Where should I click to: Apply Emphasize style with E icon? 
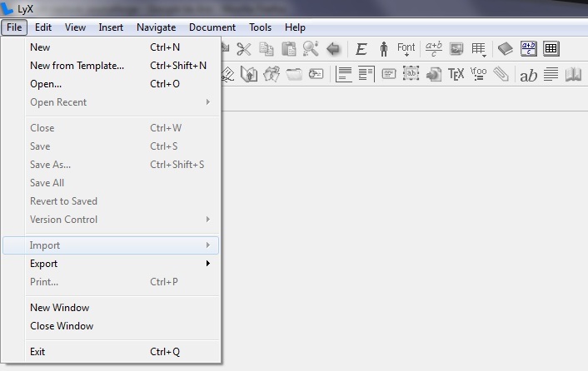click(x=361, y=49)
